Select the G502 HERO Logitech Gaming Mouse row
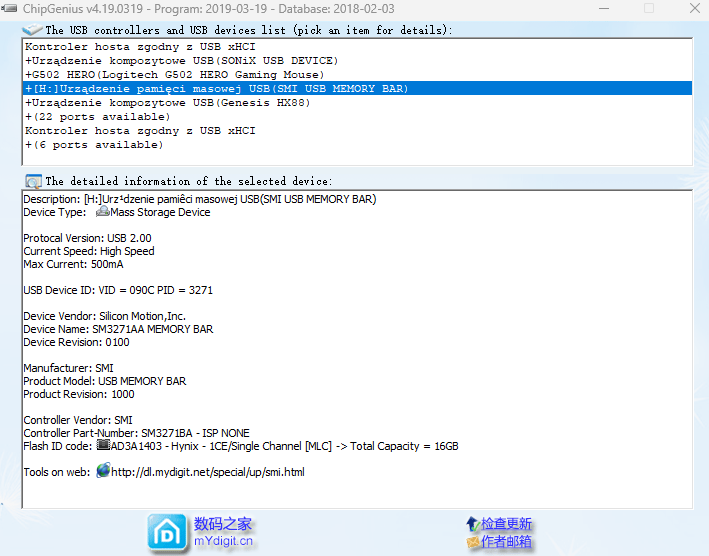 point(357,75)
